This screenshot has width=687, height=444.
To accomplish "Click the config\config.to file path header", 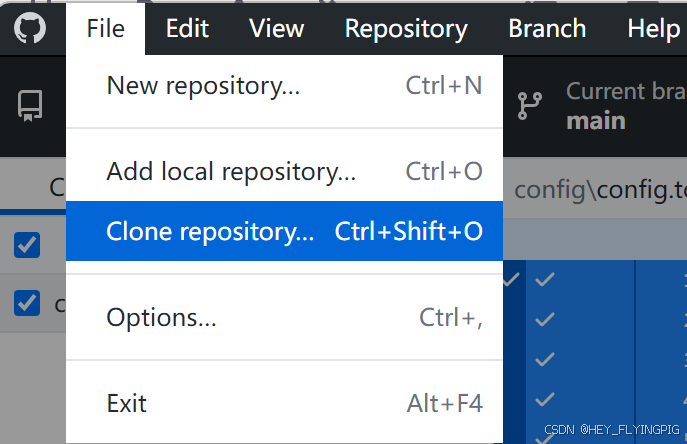I will pos(598,188).
